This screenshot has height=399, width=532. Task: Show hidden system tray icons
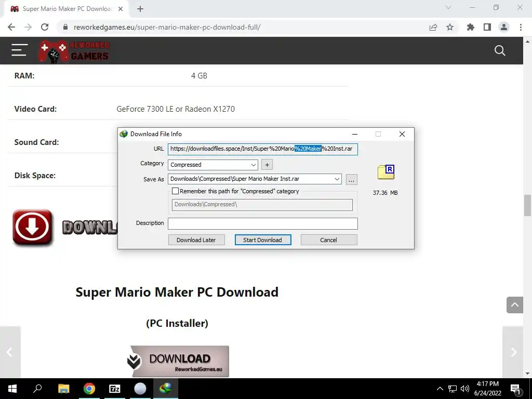440,389
